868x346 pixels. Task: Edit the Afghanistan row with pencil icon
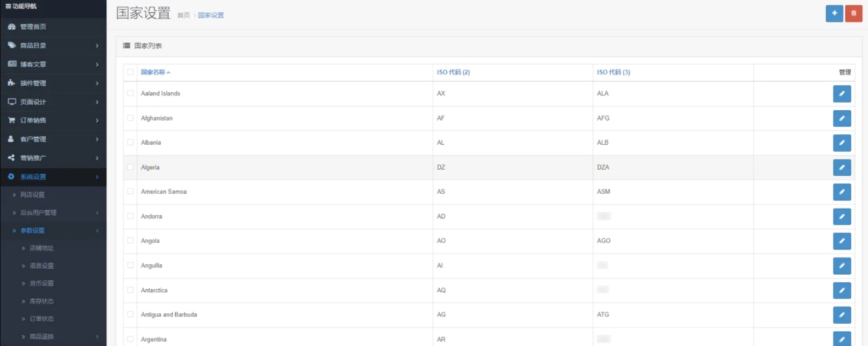coord(841,118)
